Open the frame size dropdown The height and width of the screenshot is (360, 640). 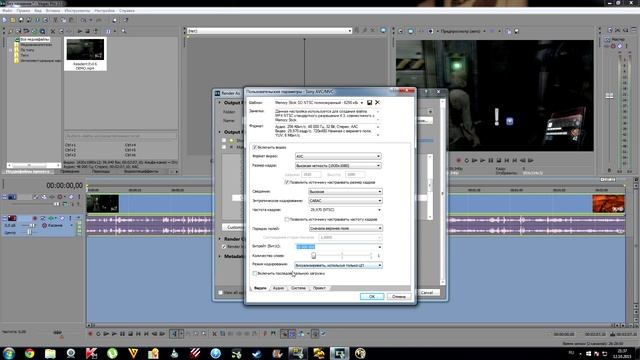[338, 166]
